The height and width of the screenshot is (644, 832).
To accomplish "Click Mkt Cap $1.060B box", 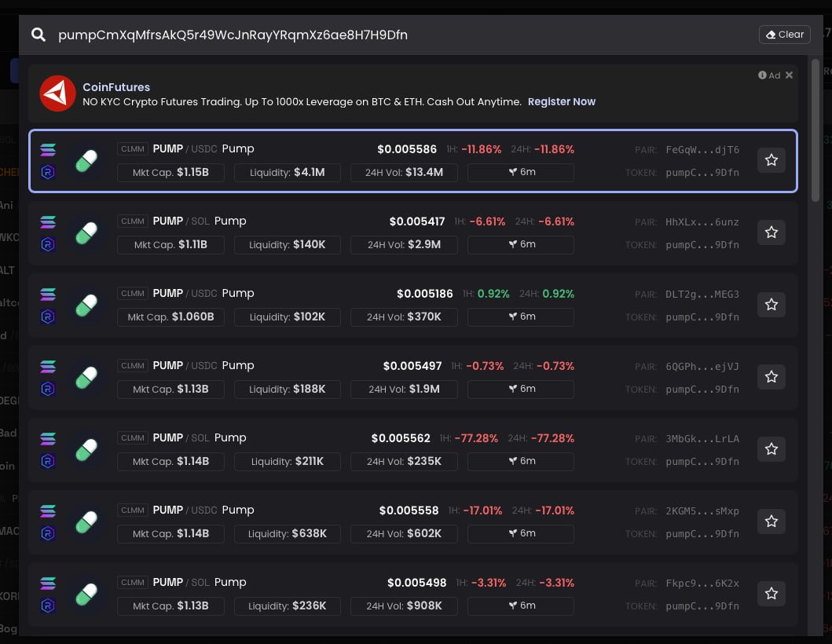I will pyautogui.click(x=170, y=317).
